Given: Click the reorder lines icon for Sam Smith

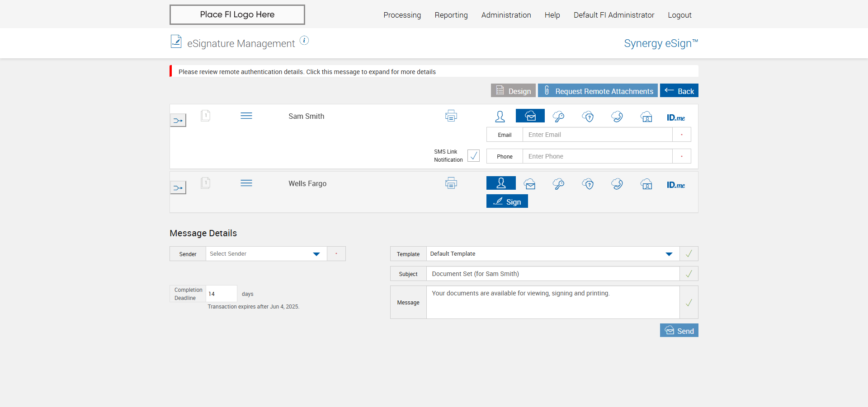Looking at the screenshot, I should [246, 116].
